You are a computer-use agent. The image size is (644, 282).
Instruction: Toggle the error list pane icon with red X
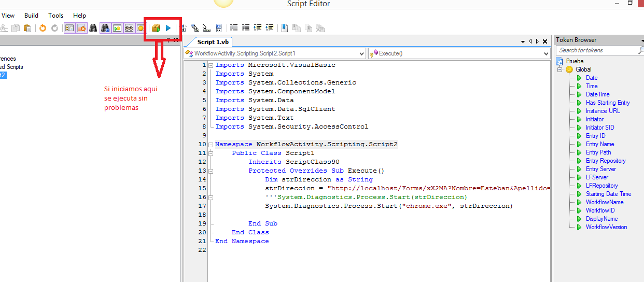point(81,28)
